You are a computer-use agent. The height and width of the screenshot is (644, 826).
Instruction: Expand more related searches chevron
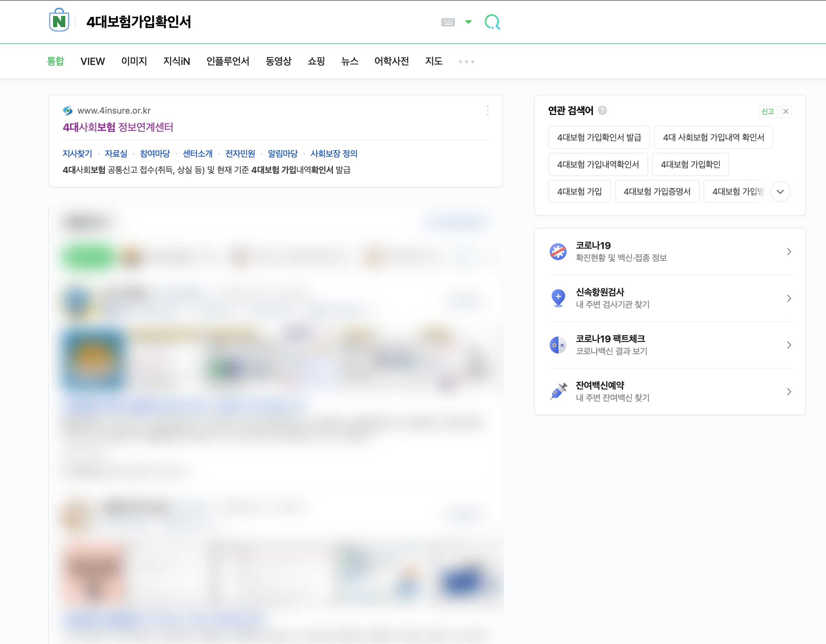click(780, 191)
